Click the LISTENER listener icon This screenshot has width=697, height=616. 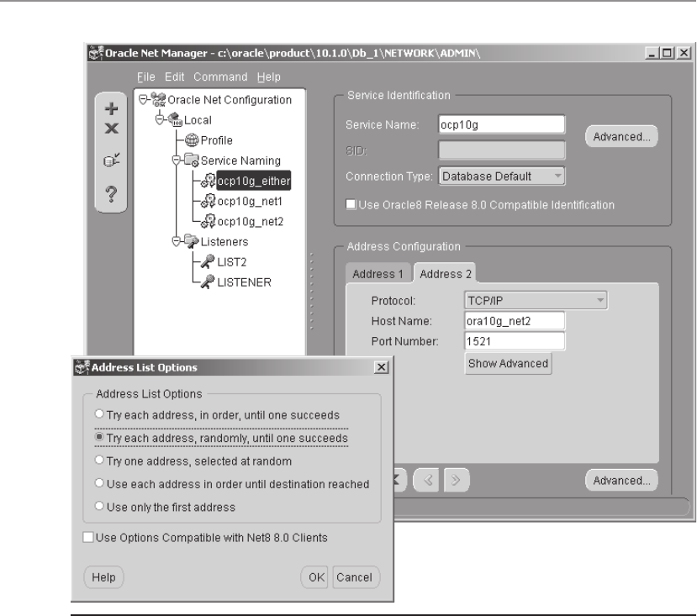pyautogui.click(x=208, y=282)
